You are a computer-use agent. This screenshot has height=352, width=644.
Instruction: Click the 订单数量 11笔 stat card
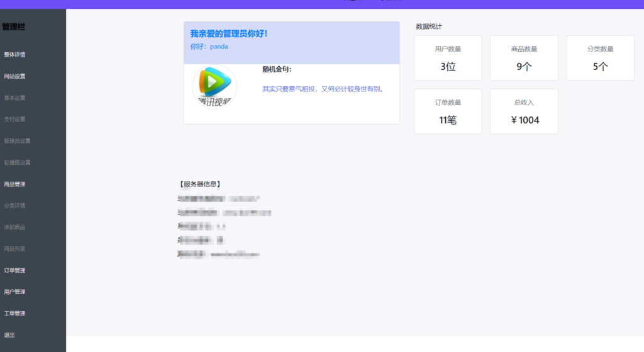pyautogui.click(x=448, y=111)
